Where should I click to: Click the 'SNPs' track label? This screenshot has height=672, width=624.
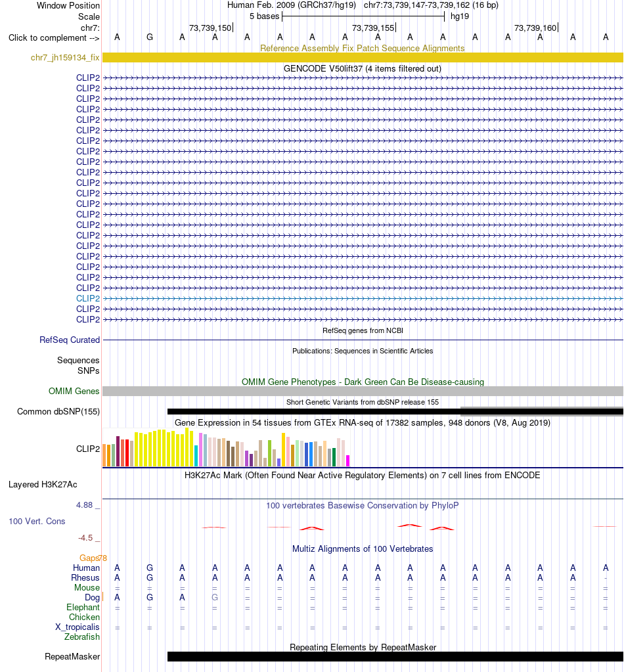click(x=88, y=370)
